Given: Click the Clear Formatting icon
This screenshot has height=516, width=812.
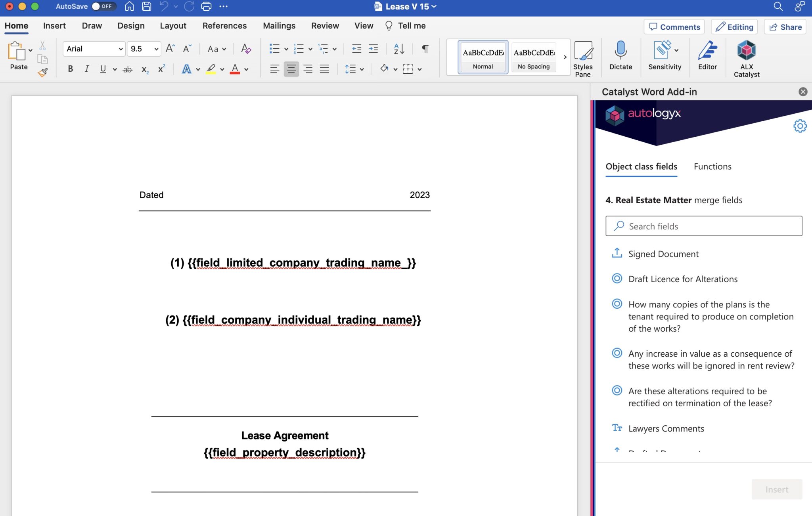Looking at the screenshot, I should 246,49.
